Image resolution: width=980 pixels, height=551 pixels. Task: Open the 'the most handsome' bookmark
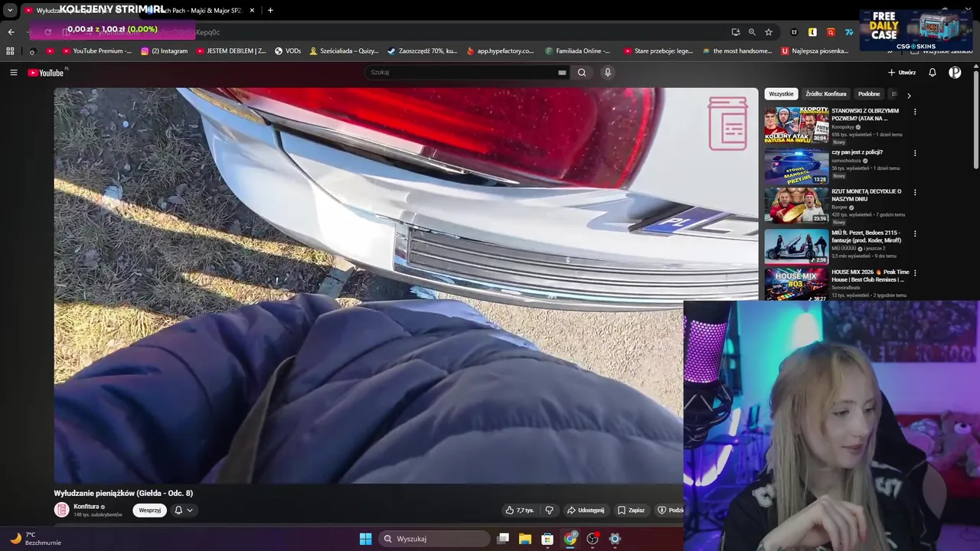pyautogui.click(x=737, y=51)
